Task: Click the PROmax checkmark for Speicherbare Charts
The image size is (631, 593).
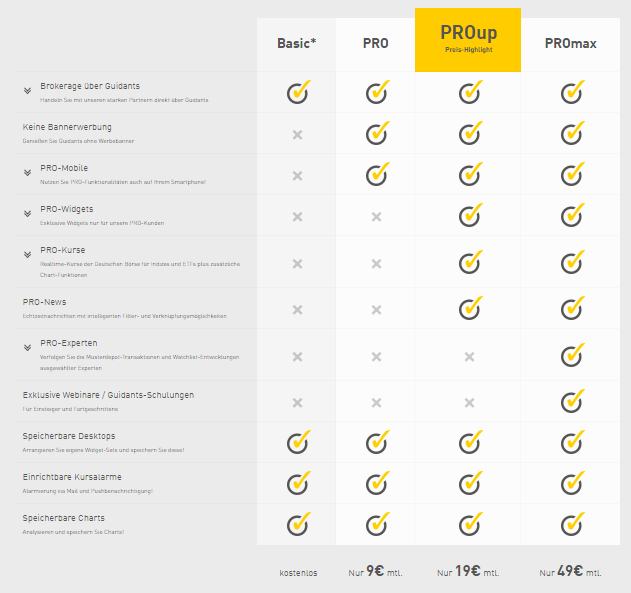Action: click(573, 524)
